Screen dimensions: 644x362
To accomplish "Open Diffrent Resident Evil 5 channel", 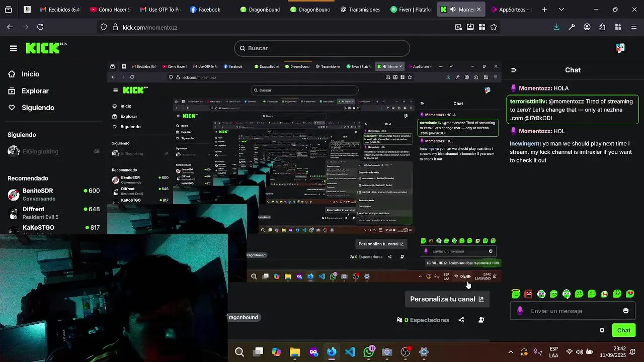I will click(53, 213).
